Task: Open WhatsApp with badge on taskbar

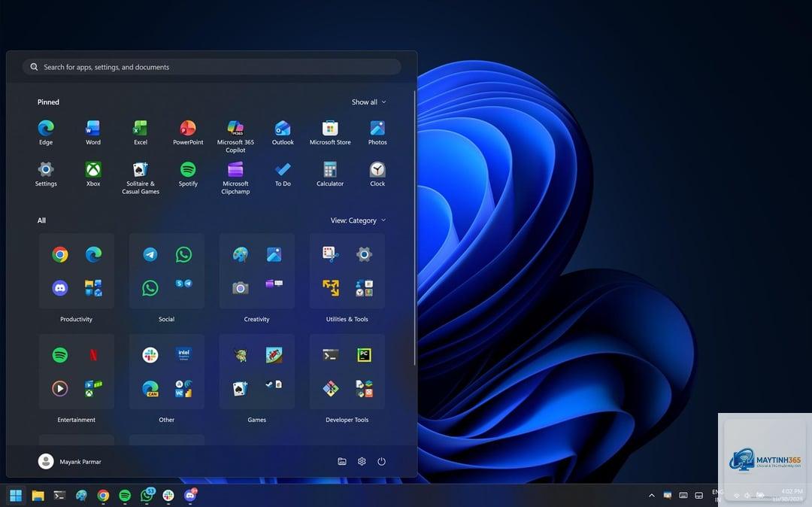Action: [x=147, y=495]
